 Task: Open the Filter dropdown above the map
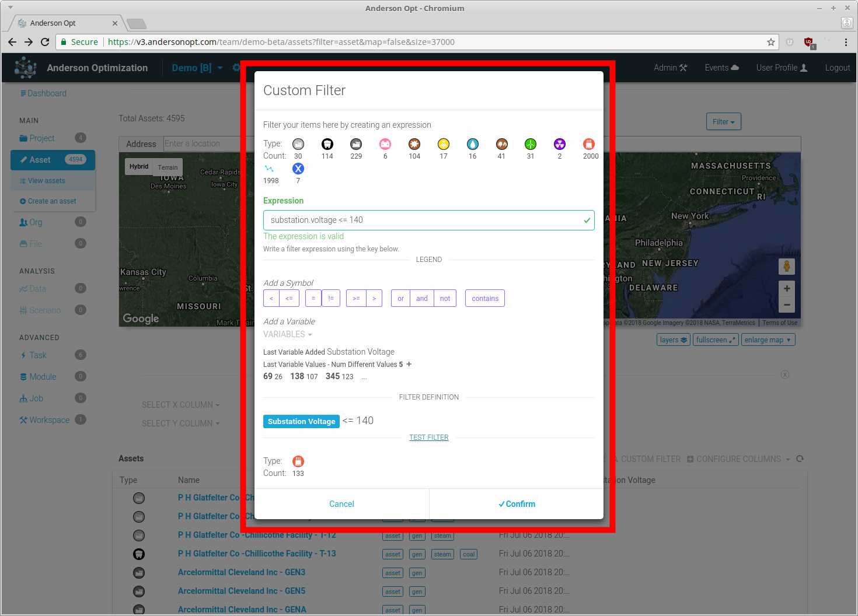pos(723,122)
